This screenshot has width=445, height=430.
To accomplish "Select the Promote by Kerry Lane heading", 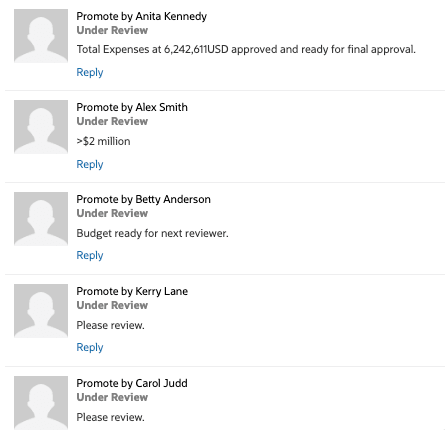I will tap(132, 291).
